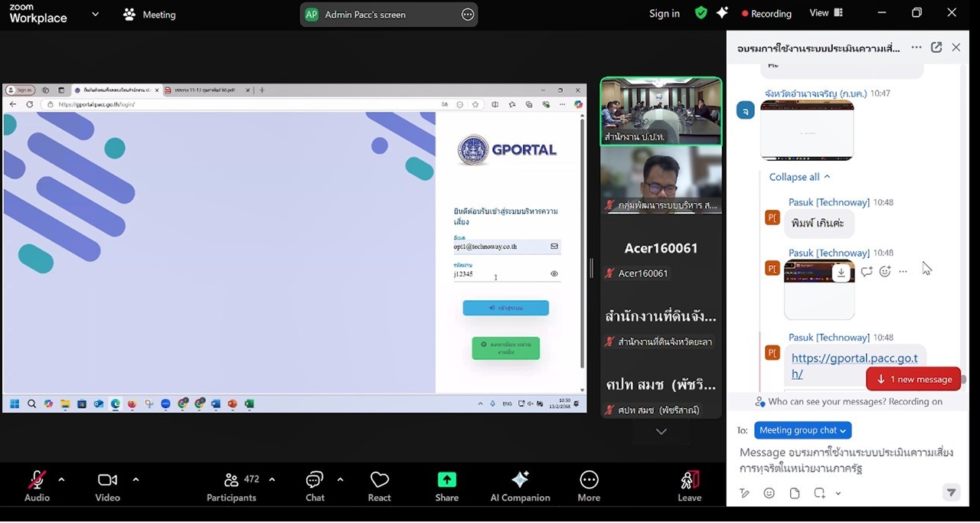
Task: Open Excel icon in shared taskbar
Action: pos(249,404)
